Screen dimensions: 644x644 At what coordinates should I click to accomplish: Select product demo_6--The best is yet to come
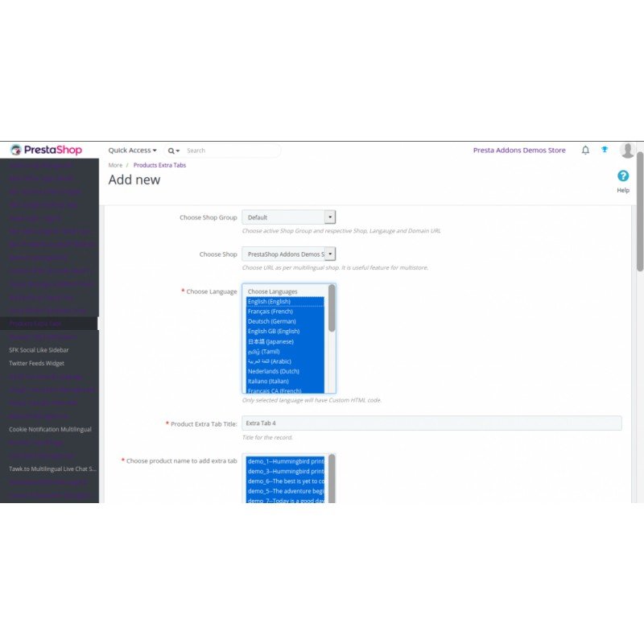click(x=285, y=481)
